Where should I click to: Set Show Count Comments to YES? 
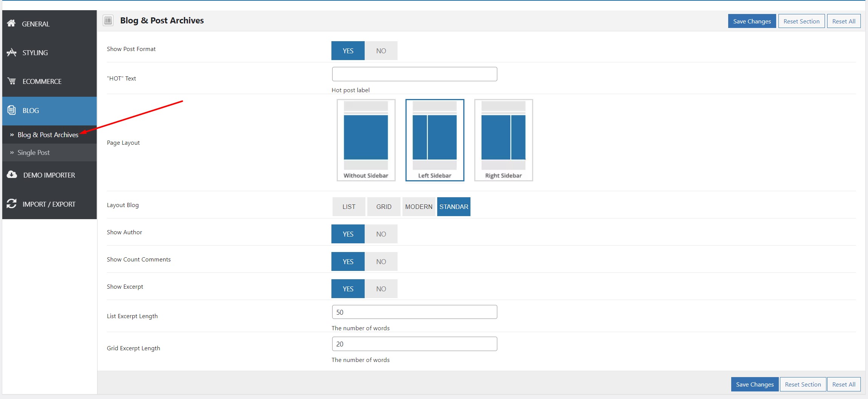[348, 261]
